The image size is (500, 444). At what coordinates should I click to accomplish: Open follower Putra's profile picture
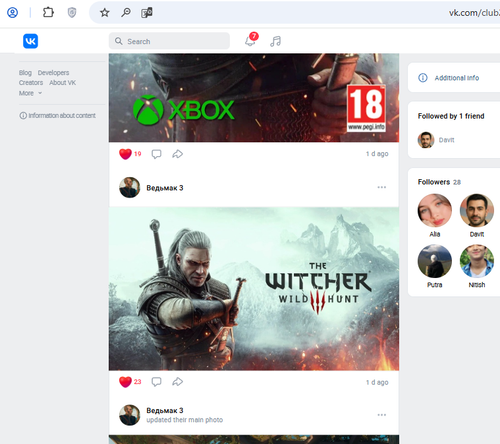tap(435, 261)
